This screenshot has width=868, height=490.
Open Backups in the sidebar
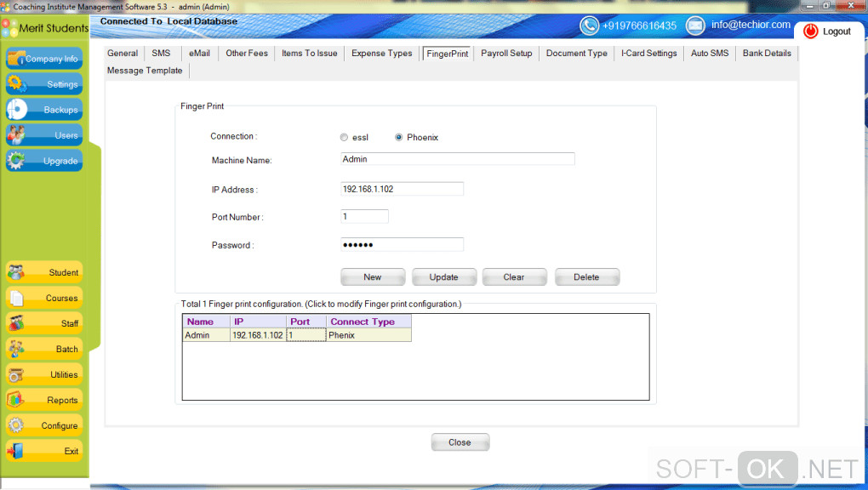[44, 110]
